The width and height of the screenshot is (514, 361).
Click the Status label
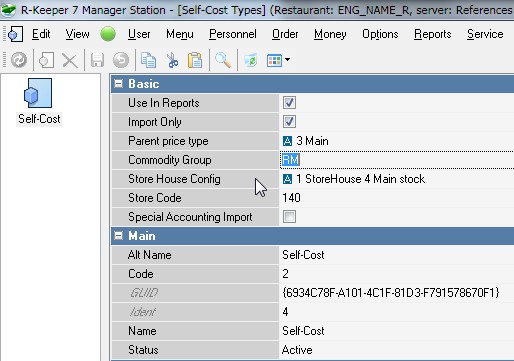(x=143, y=350)
